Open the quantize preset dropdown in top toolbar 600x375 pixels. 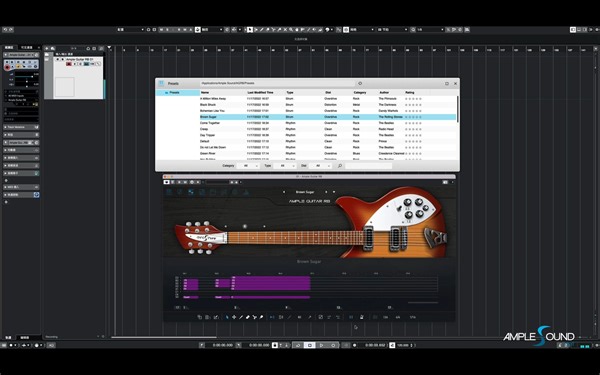pyautogui.click(x=430, y=29)
